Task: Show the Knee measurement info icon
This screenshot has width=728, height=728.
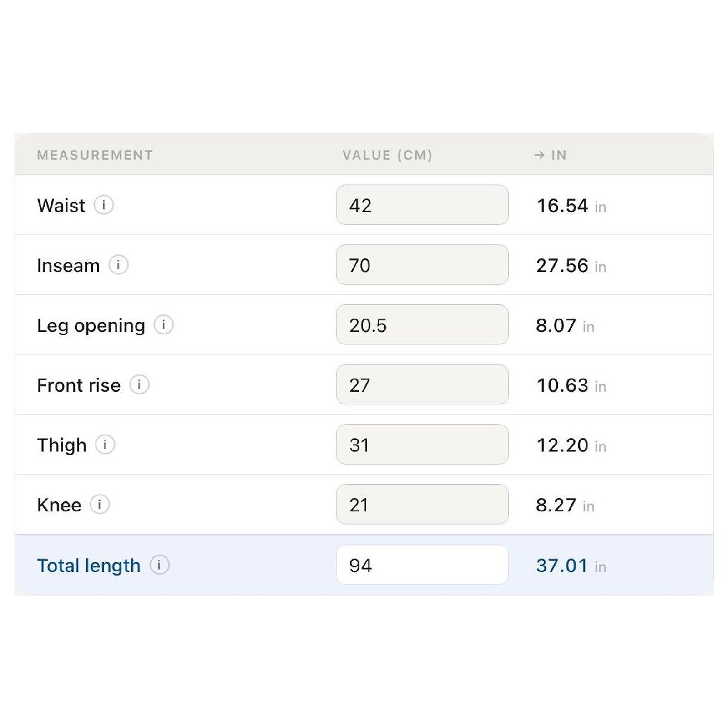Action: click(x=100, y=504)
